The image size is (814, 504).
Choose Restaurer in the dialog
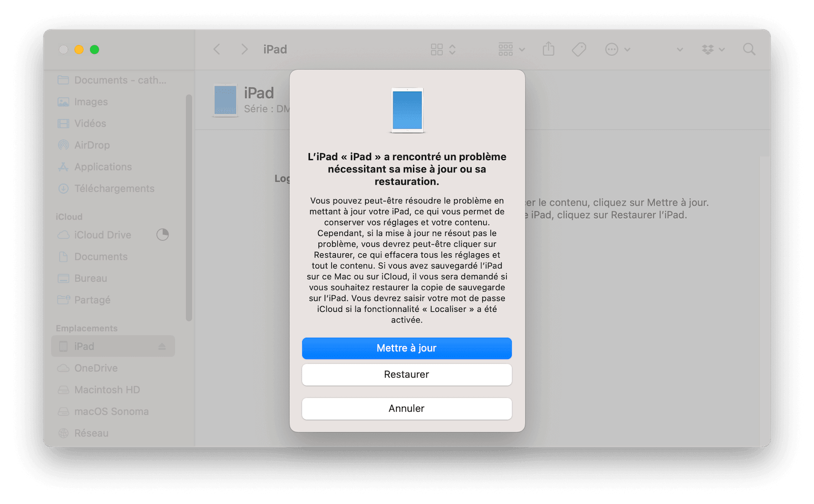coord(406,375)
